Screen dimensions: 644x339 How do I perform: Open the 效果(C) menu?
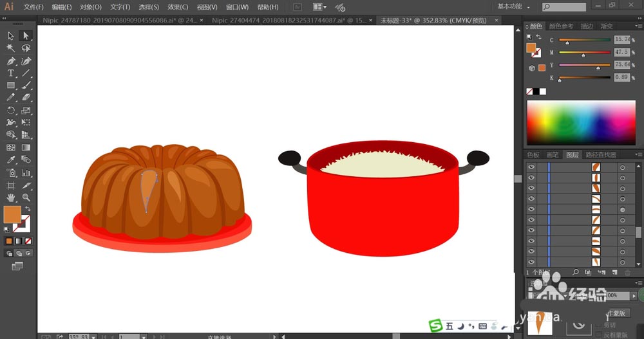(178, 7)
